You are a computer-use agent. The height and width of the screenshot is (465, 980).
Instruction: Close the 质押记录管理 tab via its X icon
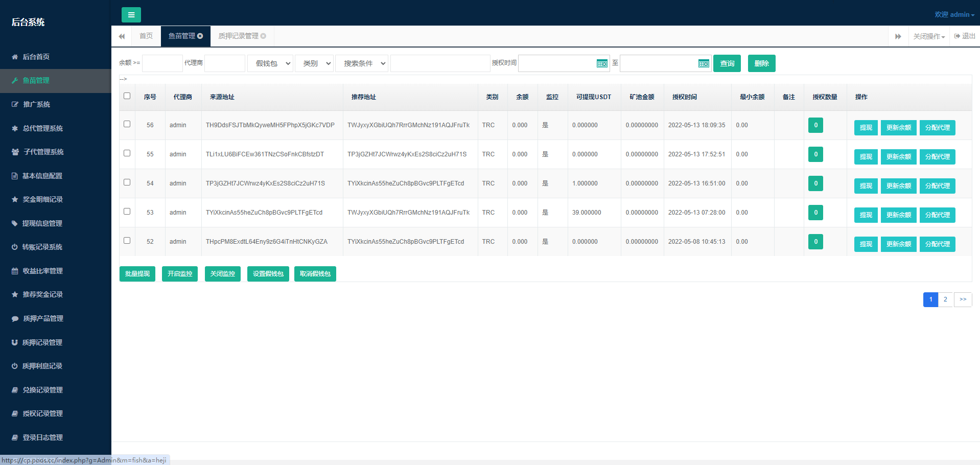[x=263, y=36]
